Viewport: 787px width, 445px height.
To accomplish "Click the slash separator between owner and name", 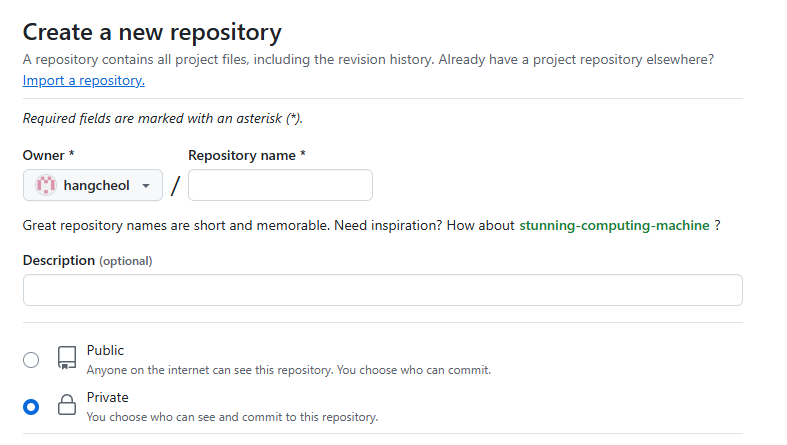I will point(175,186).
